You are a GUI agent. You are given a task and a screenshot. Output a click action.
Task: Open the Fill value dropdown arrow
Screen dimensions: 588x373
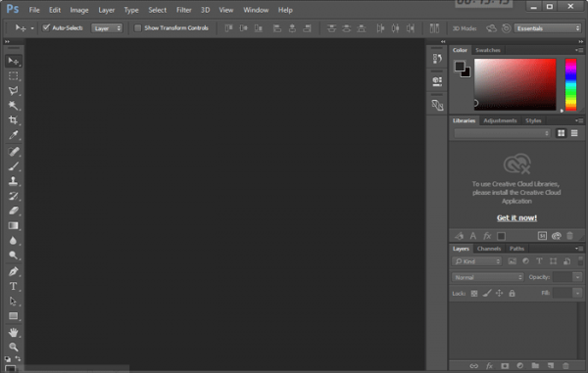tap(577, 293)
